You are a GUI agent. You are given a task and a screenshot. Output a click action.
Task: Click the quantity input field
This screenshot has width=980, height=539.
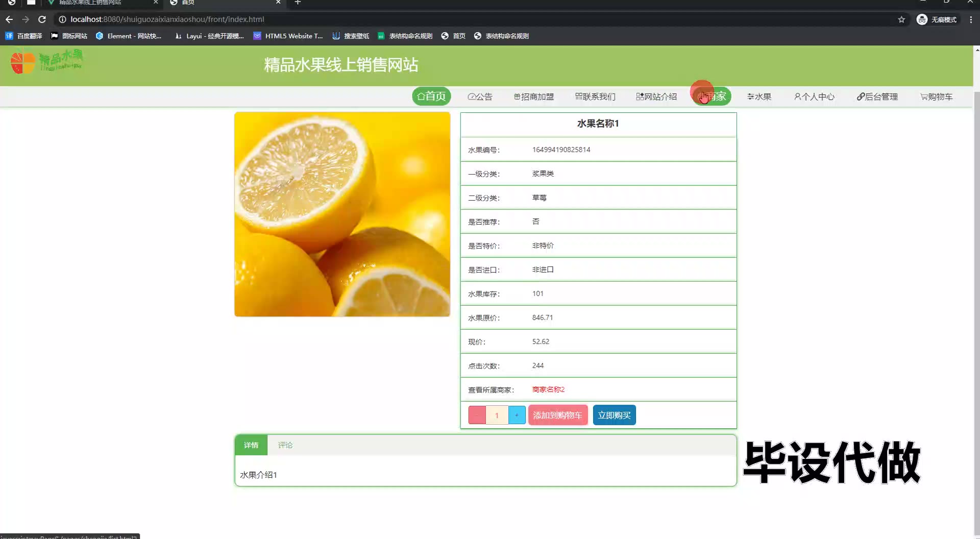coord(497,415)
